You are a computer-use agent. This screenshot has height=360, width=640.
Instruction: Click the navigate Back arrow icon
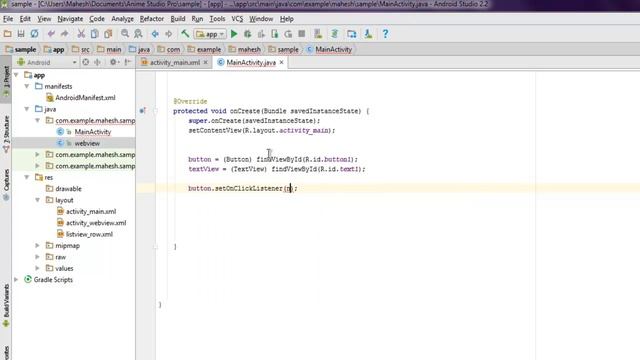coord(155,34)
